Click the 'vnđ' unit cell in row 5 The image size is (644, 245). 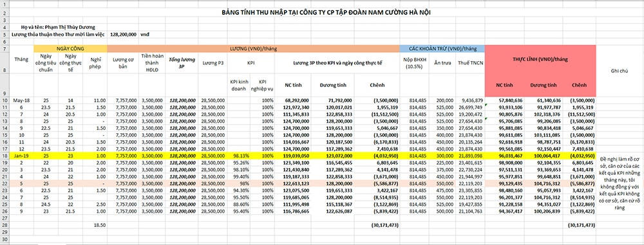(145, 35)
